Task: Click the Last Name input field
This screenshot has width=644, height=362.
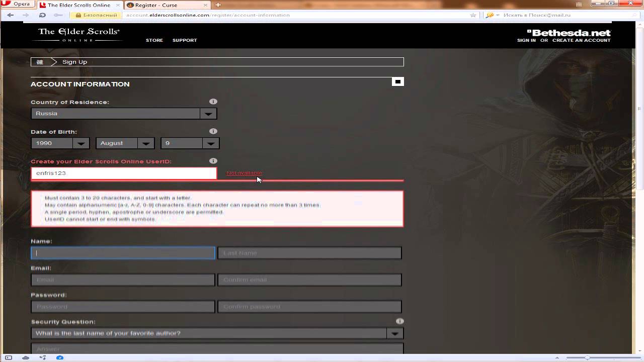Action: (x=309, y=253)
